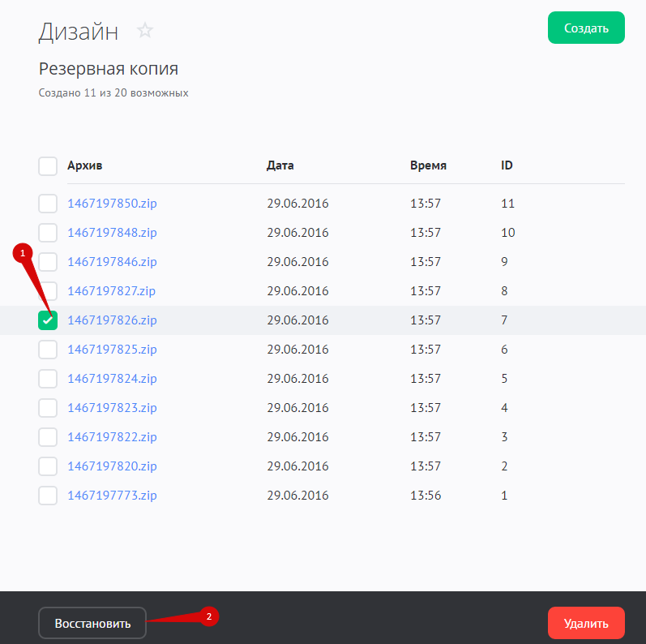Screen dimensions: 646x644
Task: Enable checkbox for 1467197823.zip
Action: [48, 408]
